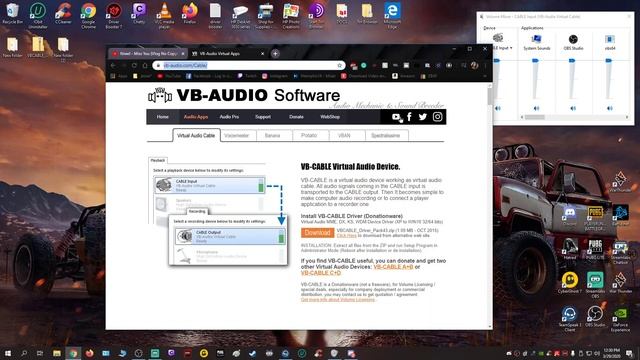Expand Chrome bookmarks overflow chevron
Image resolution: width=640 pixels, height=360 pixels.
(x=485, y=76)
